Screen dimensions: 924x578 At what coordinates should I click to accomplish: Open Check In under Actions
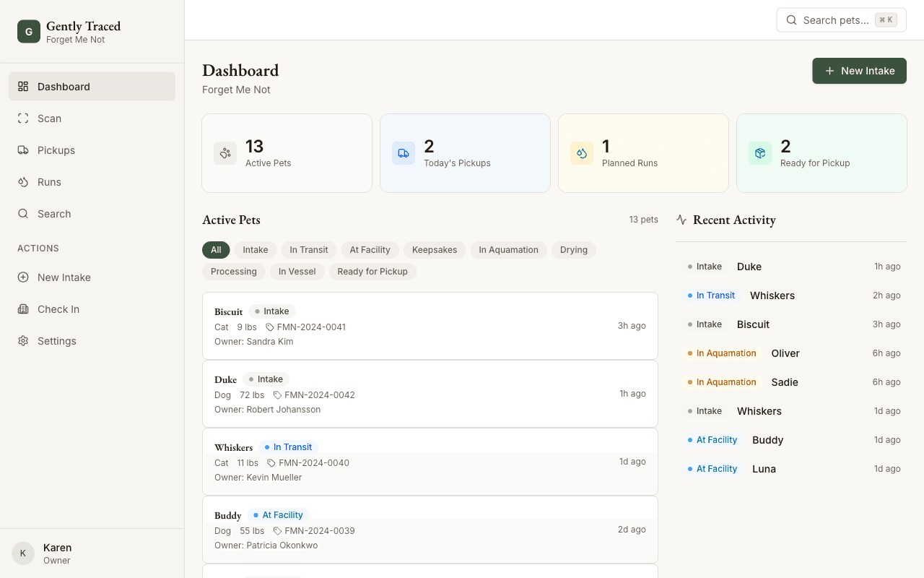[58, 309]
